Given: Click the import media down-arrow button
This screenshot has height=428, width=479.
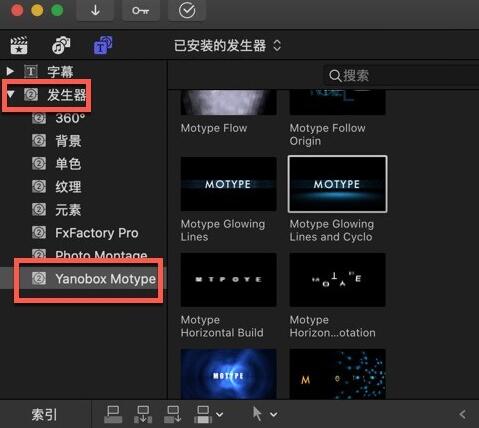Looking at the screenshot, I should [95, 11].
